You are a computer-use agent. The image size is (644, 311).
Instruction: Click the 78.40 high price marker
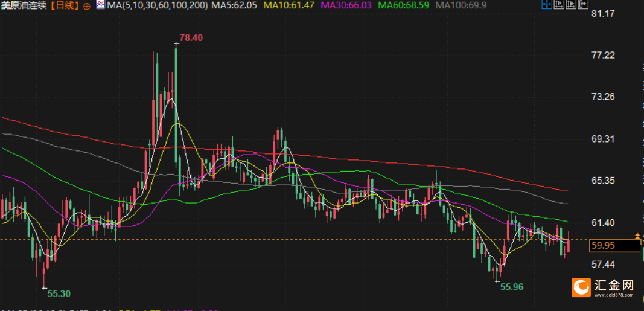[x=191, y=38]
